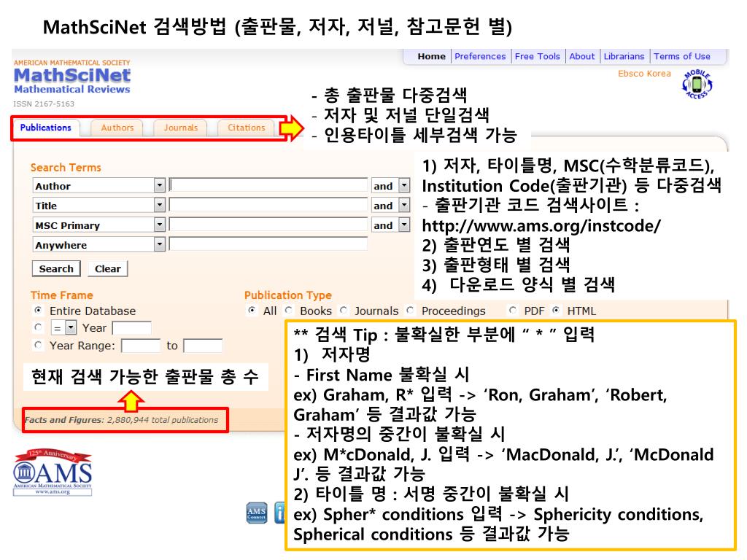Switch to the Citations tab
747x560 pixels.
246,128
